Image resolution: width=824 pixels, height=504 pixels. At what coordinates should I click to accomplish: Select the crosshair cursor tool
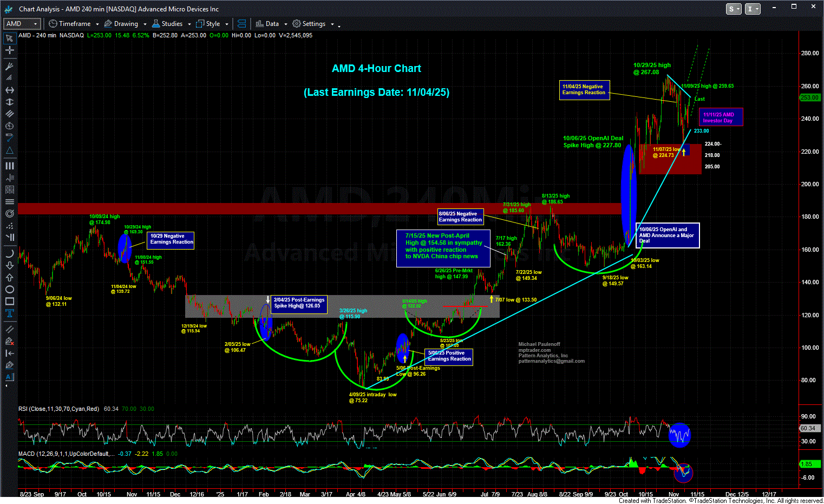9,50
